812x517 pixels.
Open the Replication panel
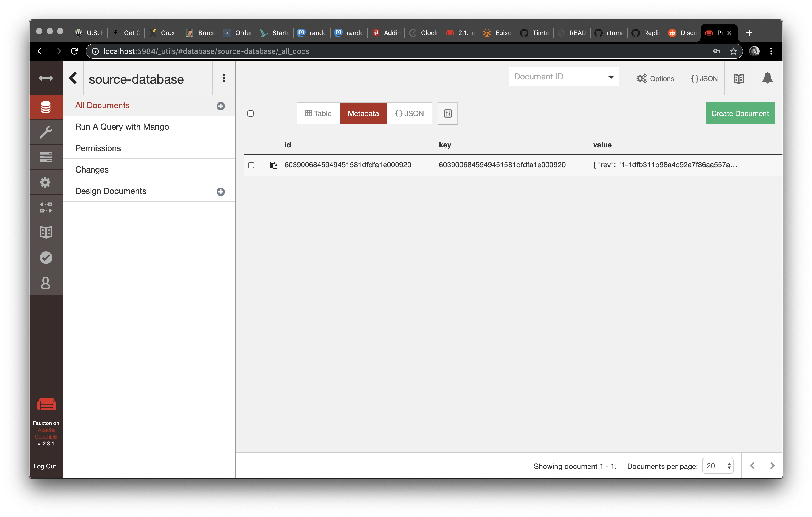pos(46,207)
